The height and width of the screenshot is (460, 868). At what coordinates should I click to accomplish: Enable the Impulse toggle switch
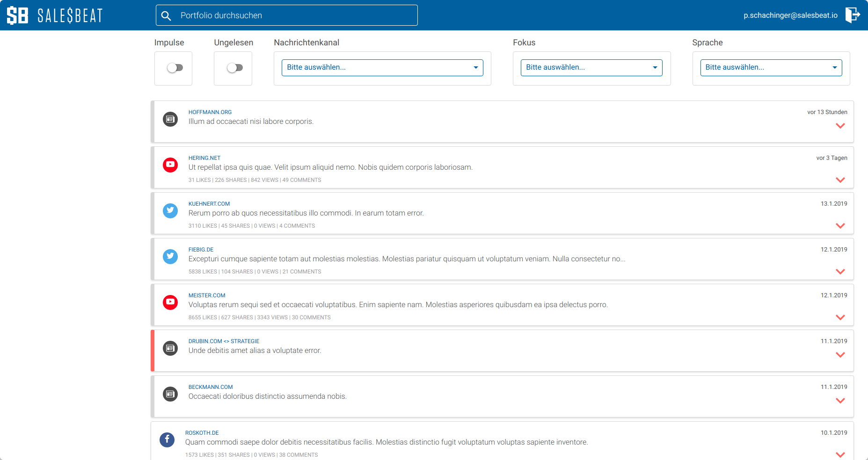(175, 68)
